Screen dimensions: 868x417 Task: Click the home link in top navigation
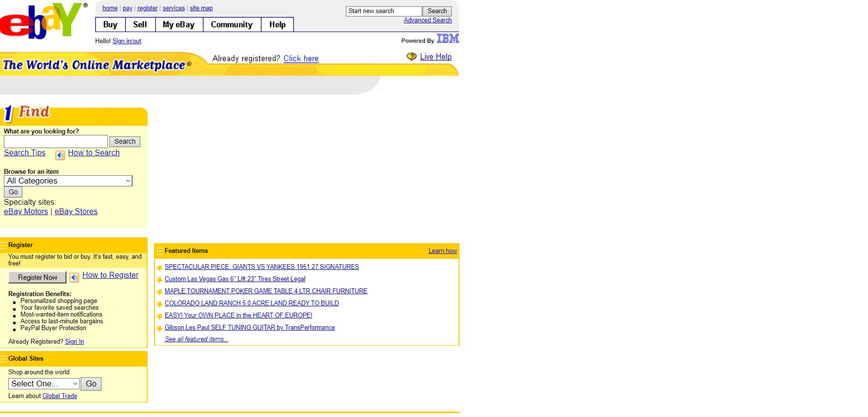(x=110, y=8)
